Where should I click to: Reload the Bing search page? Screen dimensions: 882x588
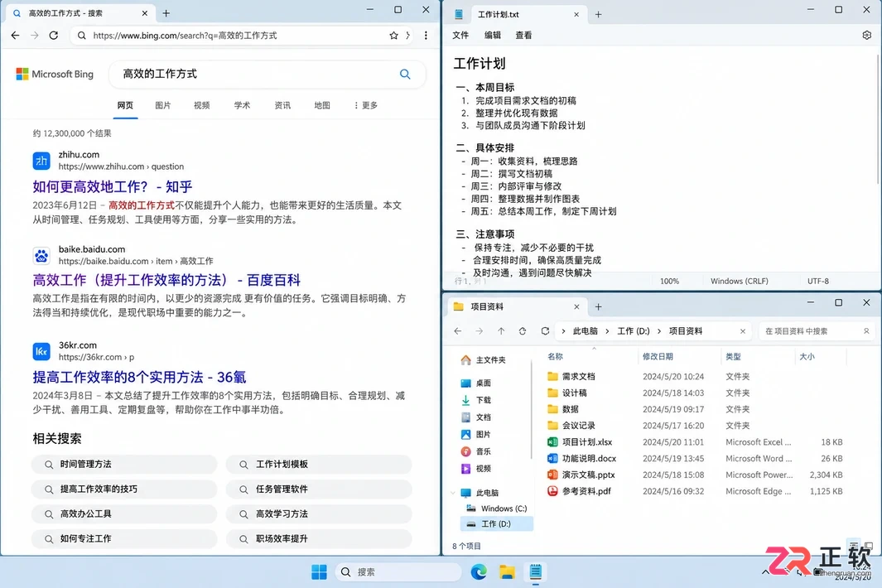pyautogui.click(x=54, y=36)
